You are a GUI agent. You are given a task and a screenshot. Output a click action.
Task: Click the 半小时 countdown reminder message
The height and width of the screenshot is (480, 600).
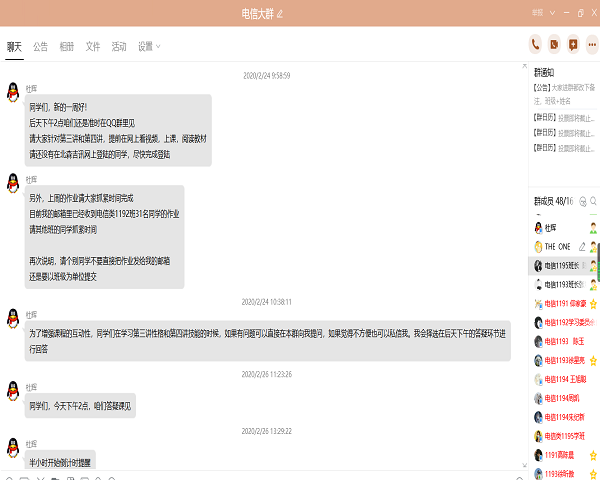coord(60,460)
